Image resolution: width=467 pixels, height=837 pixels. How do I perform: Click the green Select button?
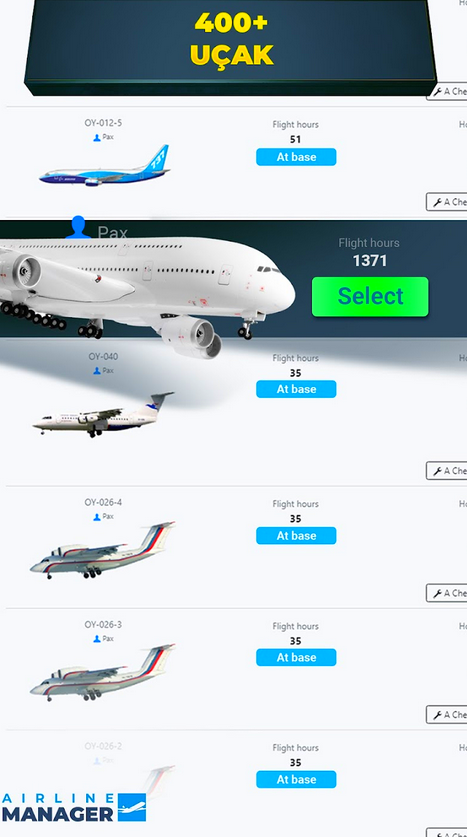pyautogui.click(x=370, y=296)
